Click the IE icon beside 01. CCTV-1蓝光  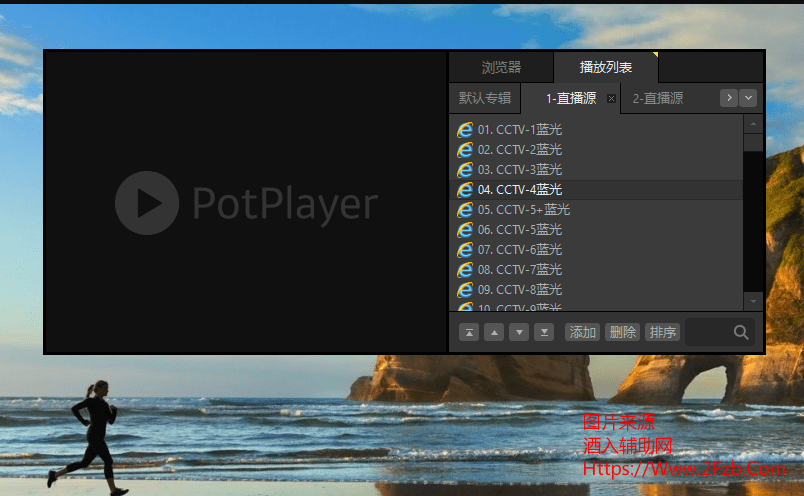point(465,129)
